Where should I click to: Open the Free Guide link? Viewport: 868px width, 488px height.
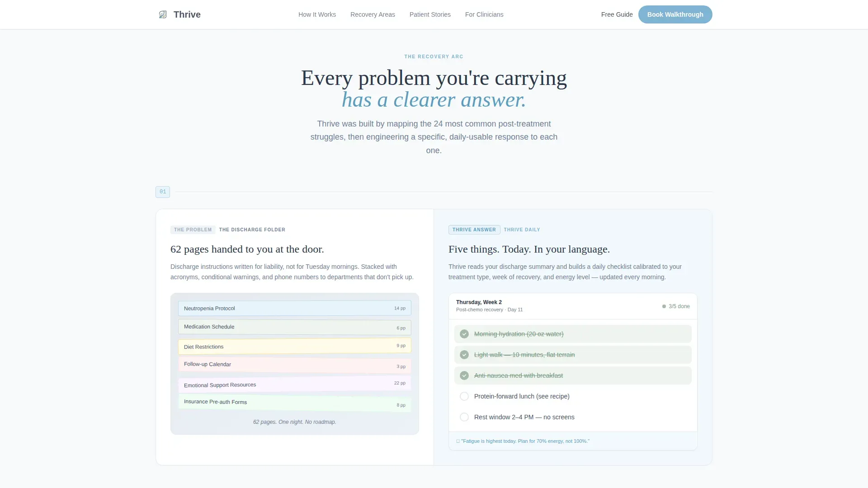617,14
